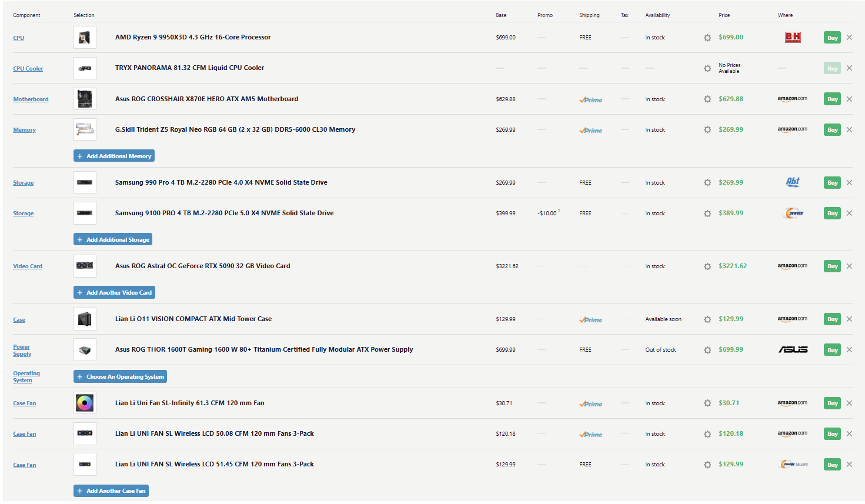This screenshot has height=504, width=865.
Task: Open the ASUS store logo link
Action: pyautogui.click(x=793, y=349)
